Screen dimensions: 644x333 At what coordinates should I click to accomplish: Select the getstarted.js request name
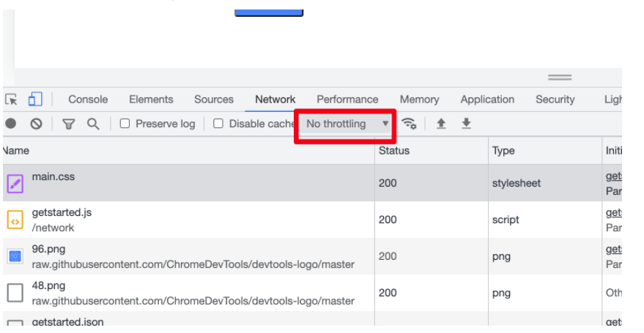click(62, 213)
